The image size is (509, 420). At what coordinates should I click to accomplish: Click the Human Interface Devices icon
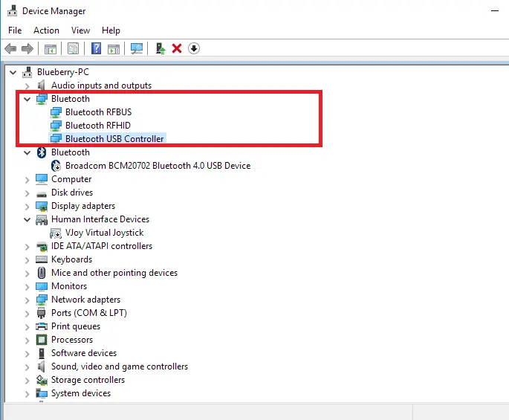coord(41,219)
